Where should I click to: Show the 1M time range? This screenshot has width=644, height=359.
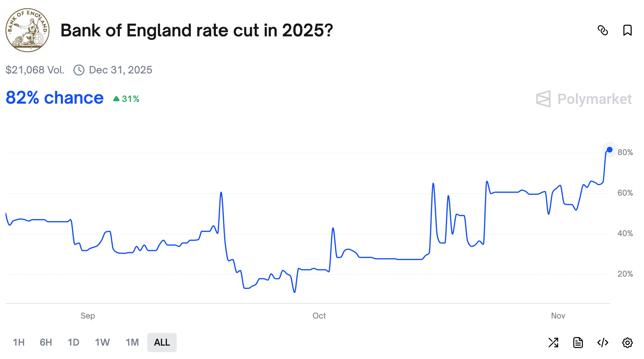[x=132, y=342]
